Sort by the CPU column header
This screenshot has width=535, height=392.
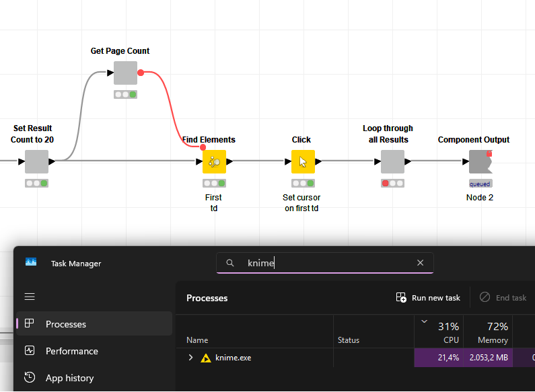click(439, 331)
